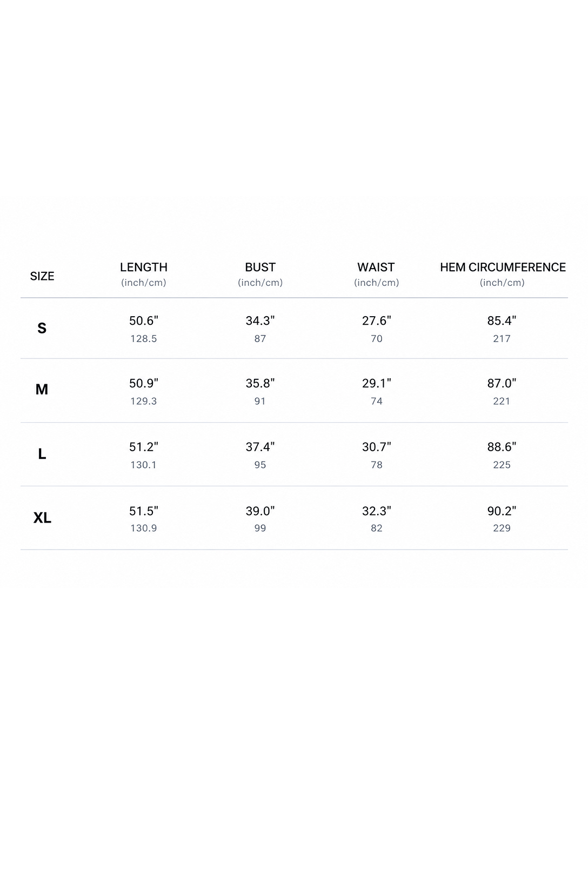Image resolution: width=588 pixels, height=882 pixels.
Task: Click the BUST column header
Action: [260, 267]
